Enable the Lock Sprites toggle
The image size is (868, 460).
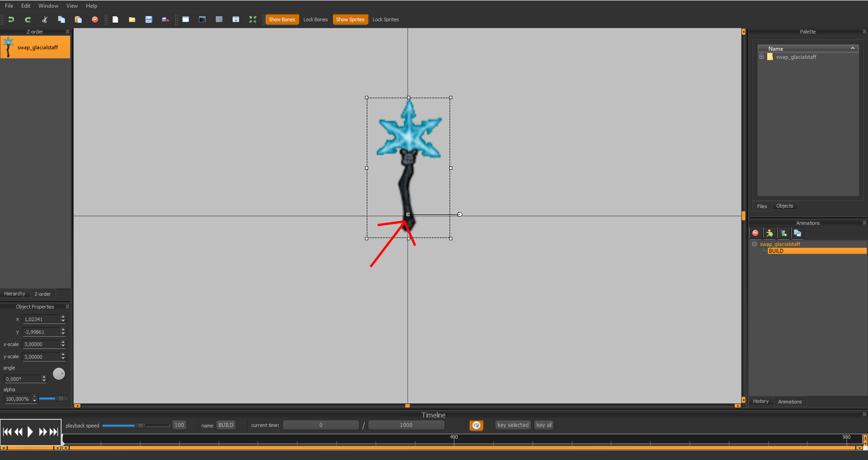point(385,19)
